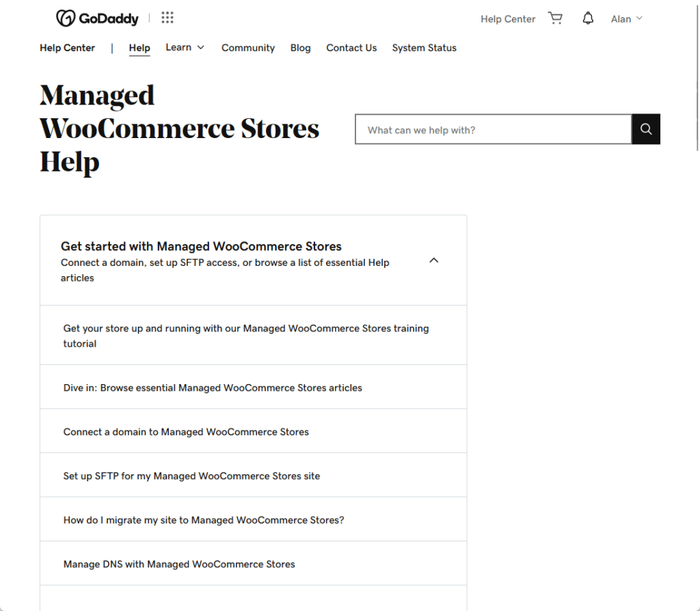Open the shopping cart icon

pos(555,18)
